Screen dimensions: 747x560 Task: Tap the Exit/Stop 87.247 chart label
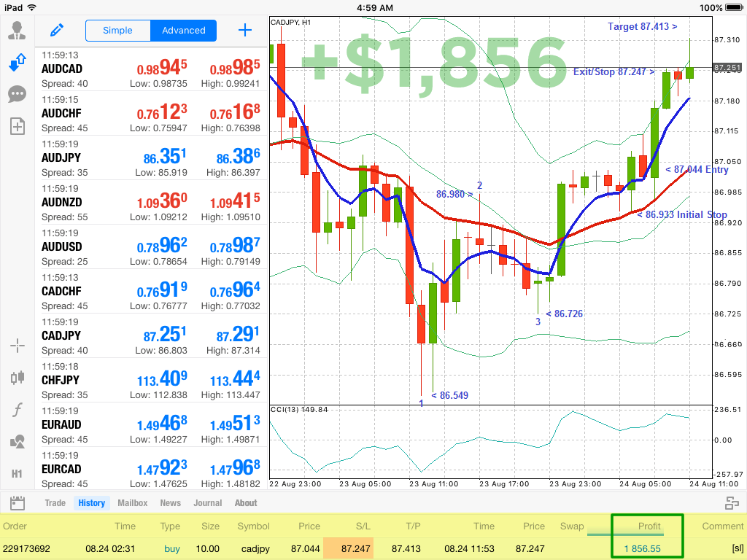point(614,72)
